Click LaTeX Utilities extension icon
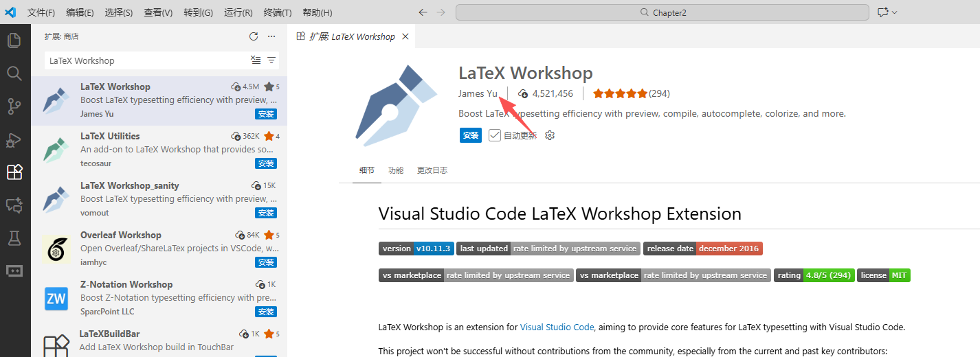980x357 pixels. click(56, 150)
